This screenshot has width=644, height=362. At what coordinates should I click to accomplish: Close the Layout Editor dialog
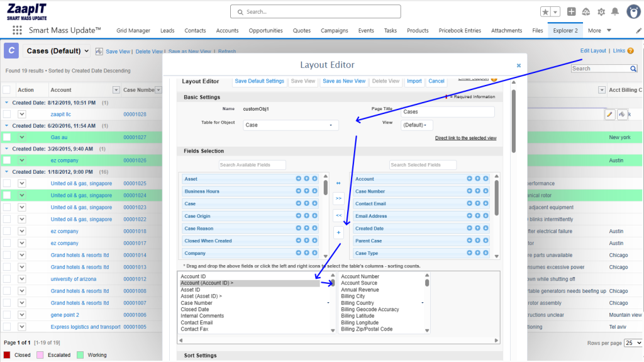(x=519, y=65)
